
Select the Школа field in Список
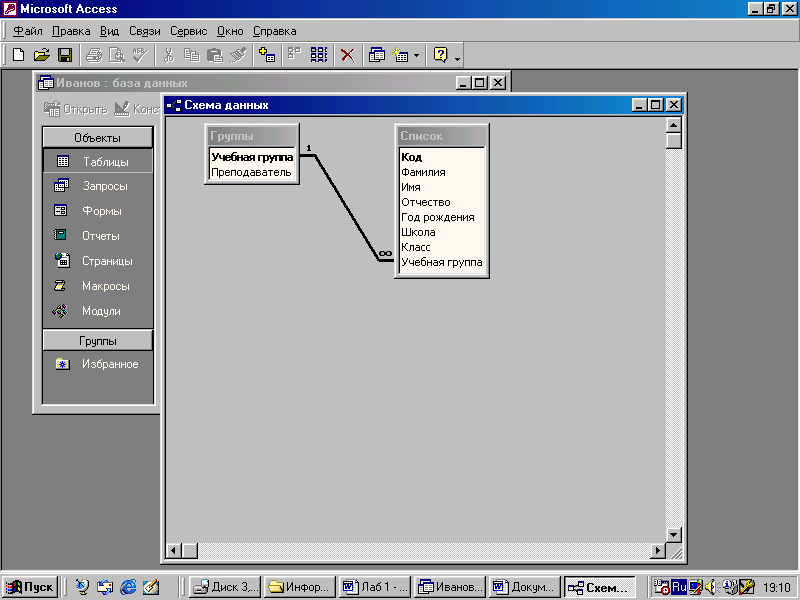(x=442, y=232)
